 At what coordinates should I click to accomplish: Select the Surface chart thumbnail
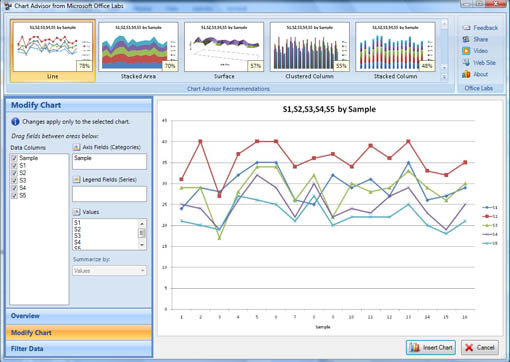[224, 51]
